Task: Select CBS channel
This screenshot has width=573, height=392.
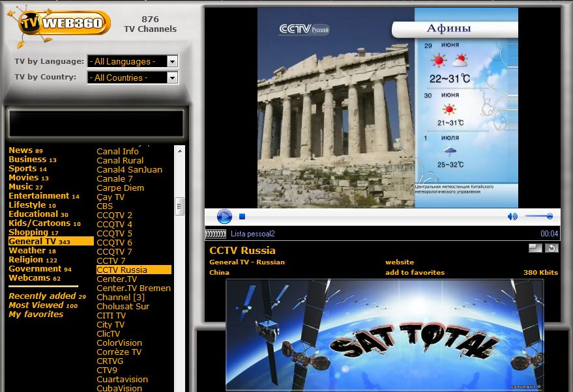Action: coord(104,206)
